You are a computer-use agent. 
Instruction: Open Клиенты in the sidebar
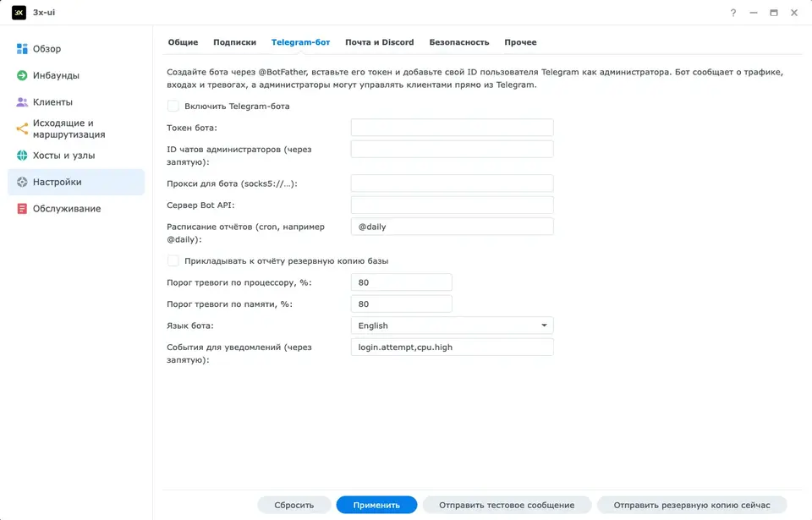pyautogui.click(x=76, y=102)
